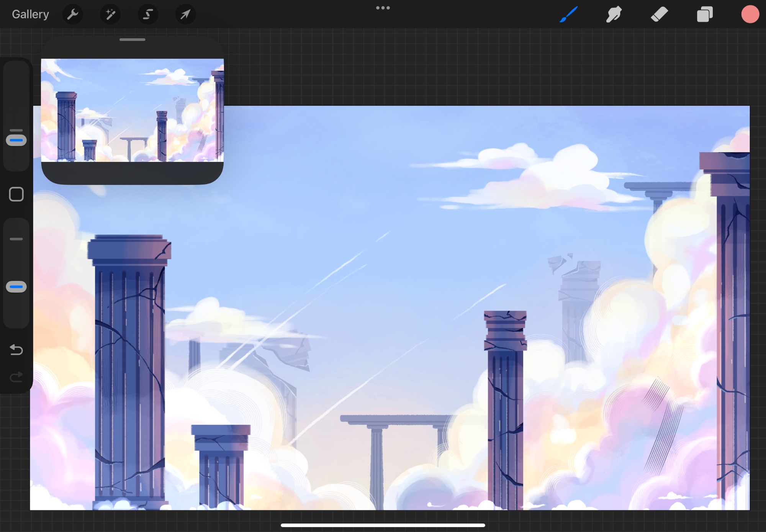Screen dimensions: 766x532
Task: Tap the home indicator bar at bottom
Action: point(383,525)
